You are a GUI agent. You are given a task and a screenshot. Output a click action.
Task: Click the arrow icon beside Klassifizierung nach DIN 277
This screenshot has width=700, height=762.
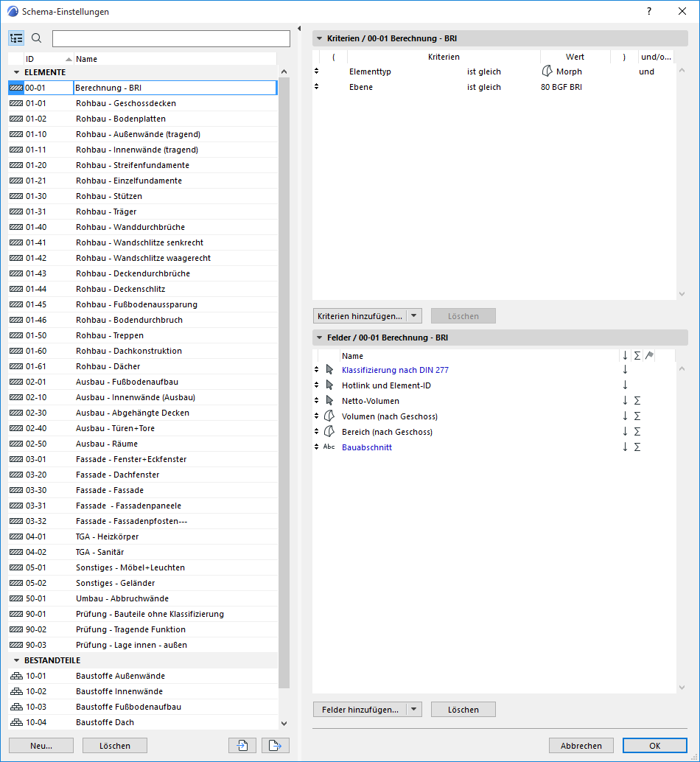tap(329, 370)
